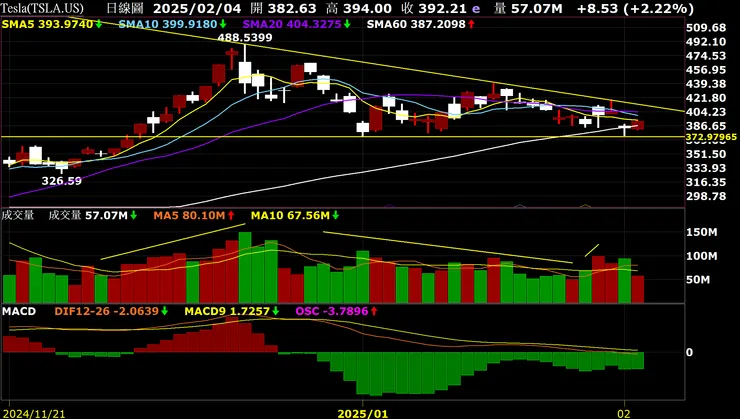Click the 2024/11/21 date marker
This screenshot has width=740, height=419.
click(33, 414)
